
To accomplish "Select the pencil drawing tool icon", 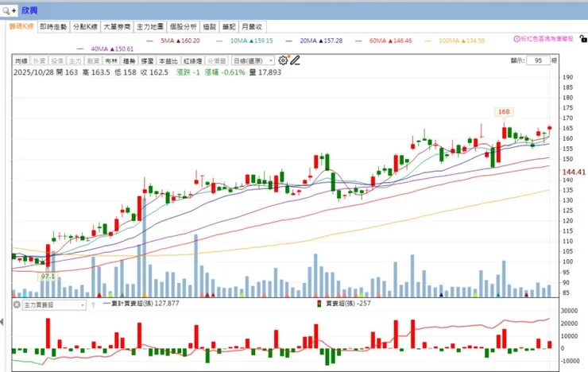I will (x=295, y=60).
